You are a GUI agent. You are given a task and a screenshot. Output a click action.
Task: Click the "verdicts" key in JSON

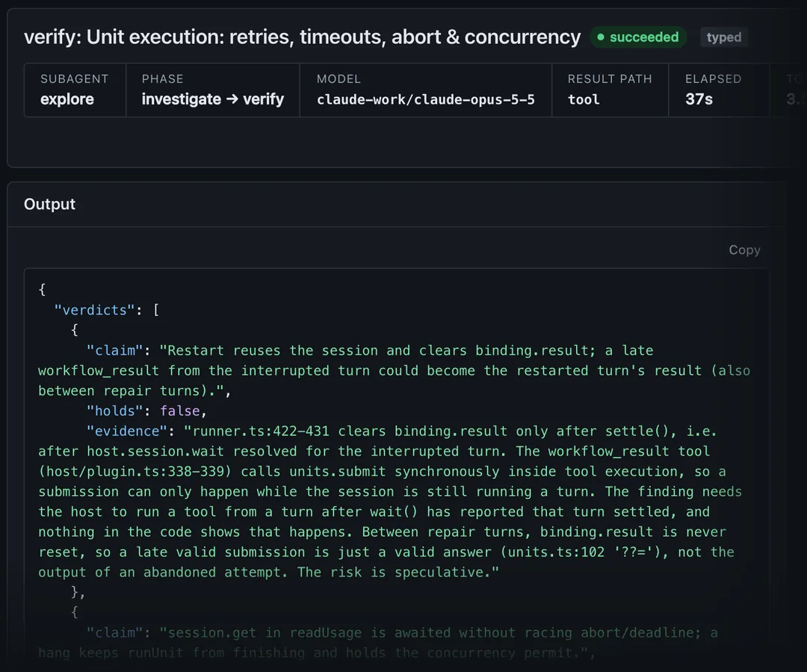[94, 310]
